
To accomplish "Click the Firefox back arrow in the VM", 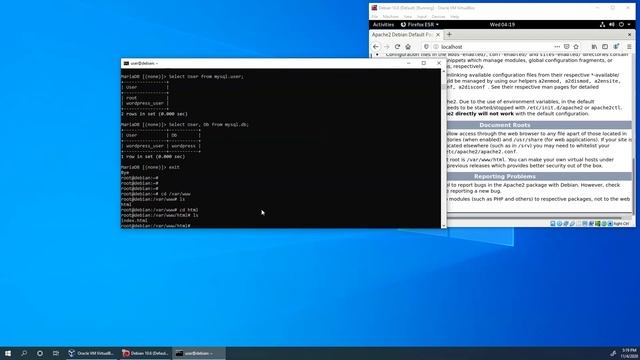I will coord(376,47).
